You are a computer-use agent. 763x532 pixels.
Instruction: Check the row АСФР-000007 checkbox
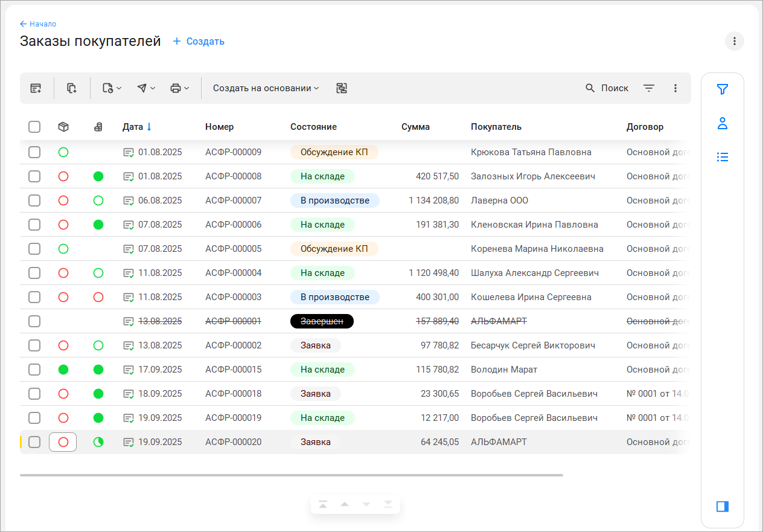pos(34,200)
